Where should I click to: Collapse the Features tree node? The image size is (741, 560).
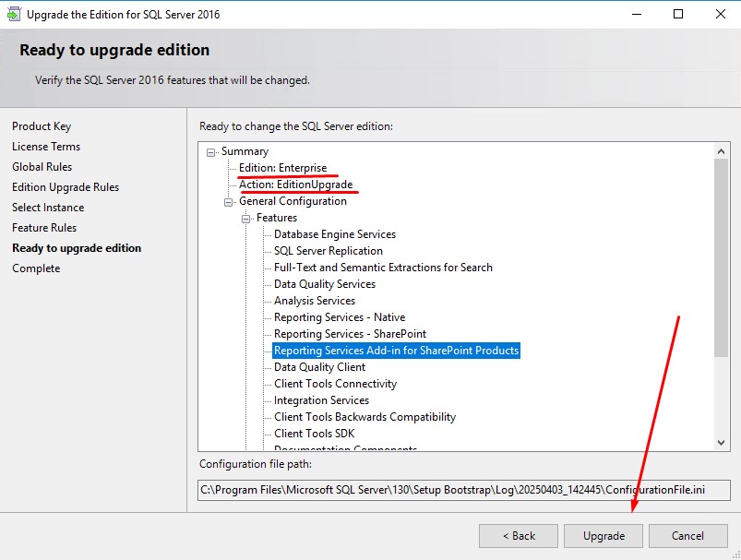coord(246,218)
